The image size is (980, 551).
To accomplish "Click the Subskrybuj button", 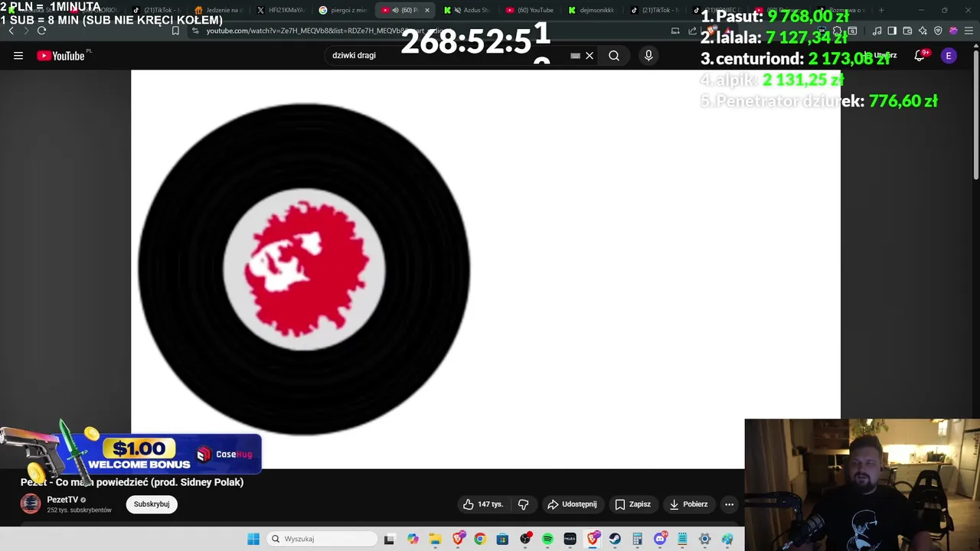I will [152, 504].
